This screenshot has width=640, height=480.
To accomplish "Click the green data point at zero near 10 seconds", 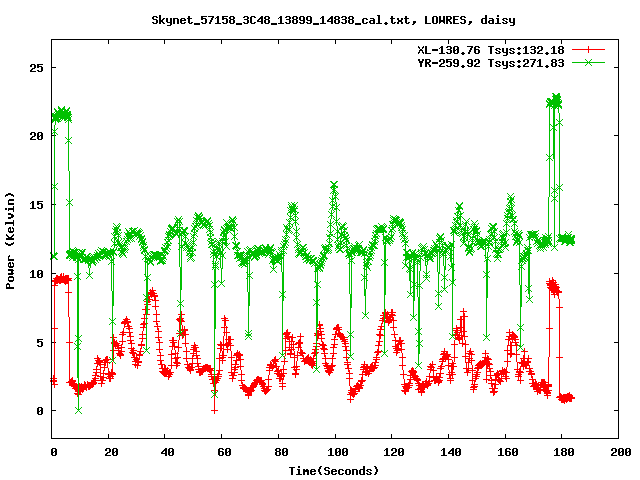I will (x=78, y=410).
